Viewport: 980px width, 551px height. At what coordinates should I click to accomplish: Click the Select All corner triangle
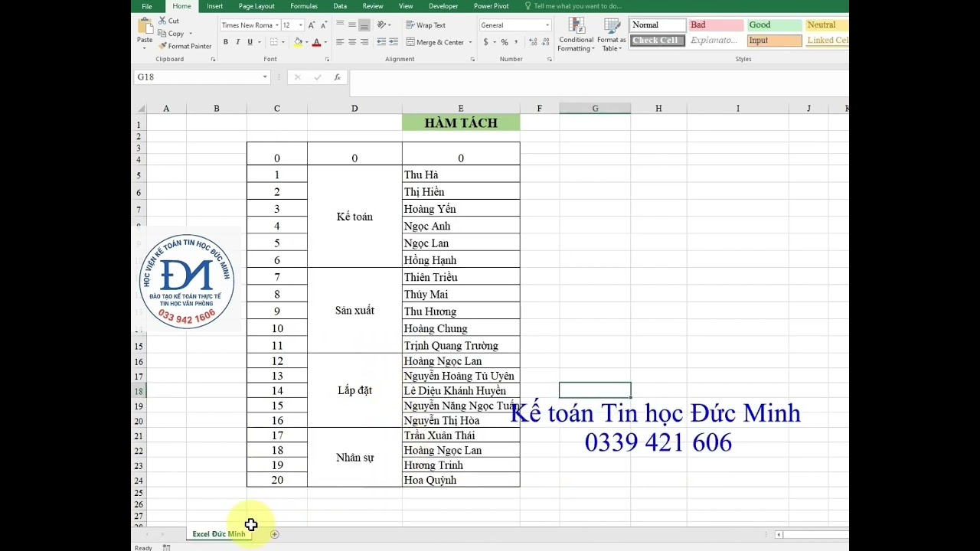pyautogui.click(x=139, y=109)
